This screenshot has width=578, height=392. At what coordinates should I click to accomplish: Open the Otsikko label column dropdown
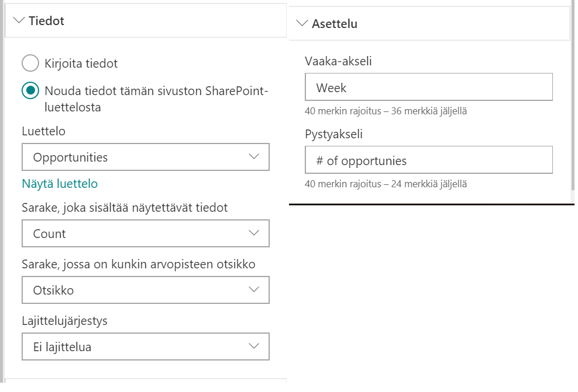coord(134,290)
